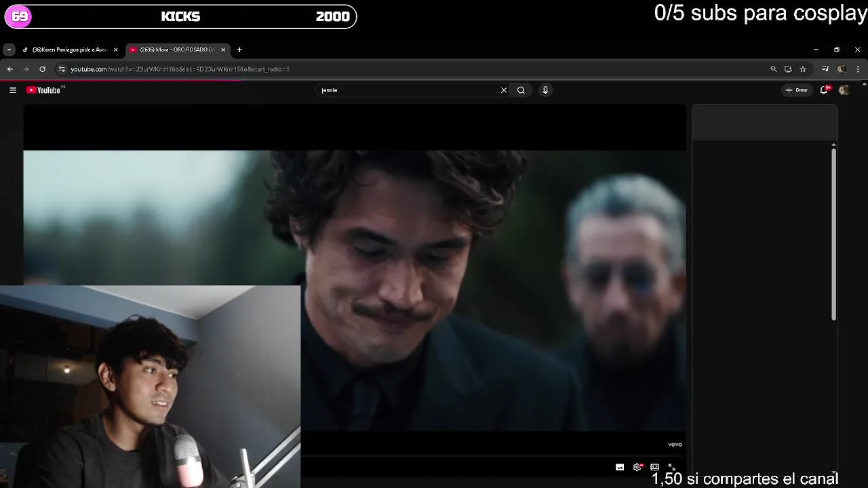Expand the tab search dropdown arrow
The height and width of the screenshot is (488, 868).
pyautogui.click(x=9, y=49)
